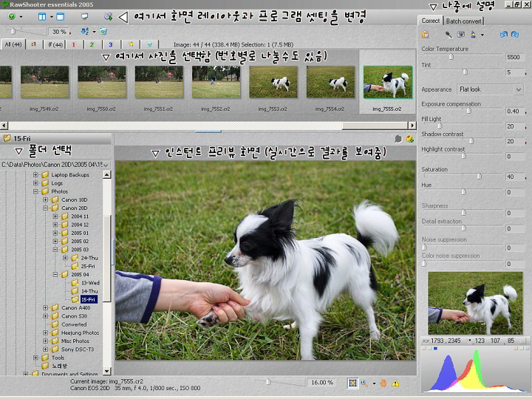Expand the Canon 10D folder

[x=45, y=199]
